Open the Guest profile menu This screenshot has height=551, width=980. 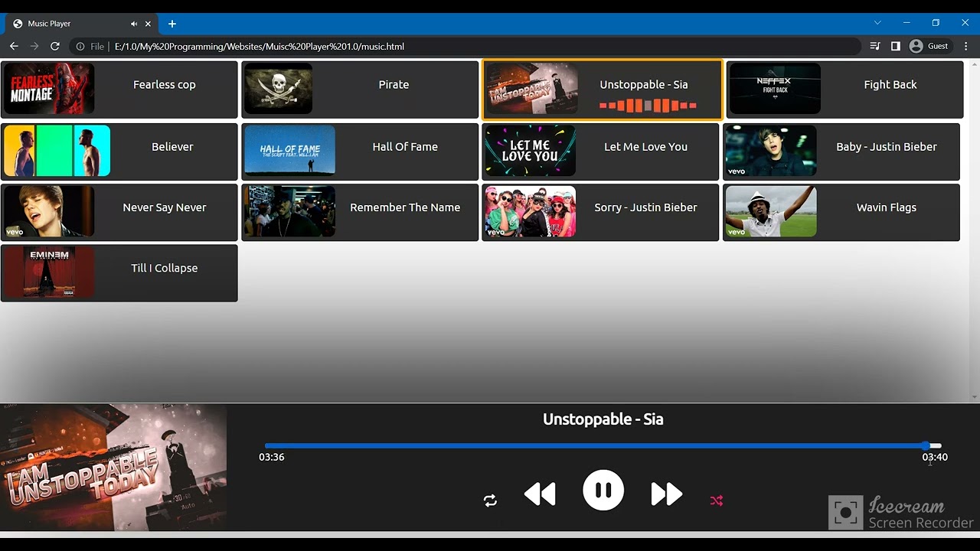pos(929,46)
